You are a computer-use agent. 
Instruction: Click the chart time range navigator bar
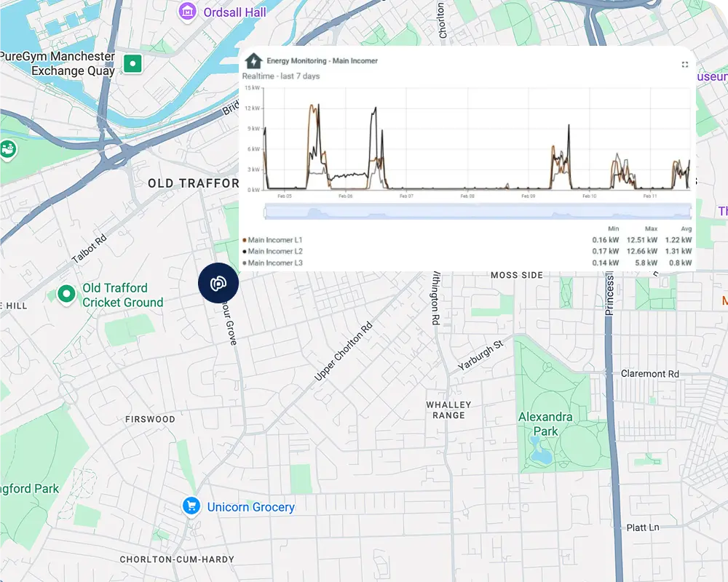pos(477,212)
